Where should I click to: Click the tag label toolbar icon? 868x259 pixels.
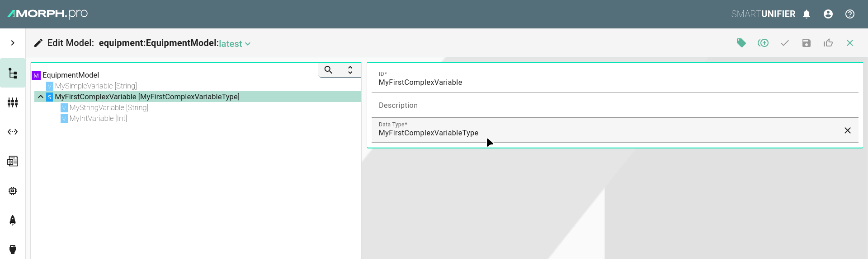click(x=741, y=43)
